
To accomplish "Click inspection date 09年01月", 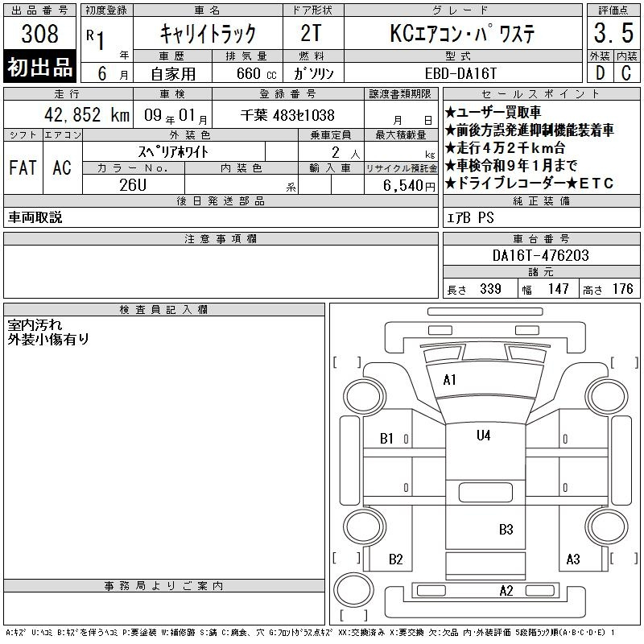I will point(175,115).
